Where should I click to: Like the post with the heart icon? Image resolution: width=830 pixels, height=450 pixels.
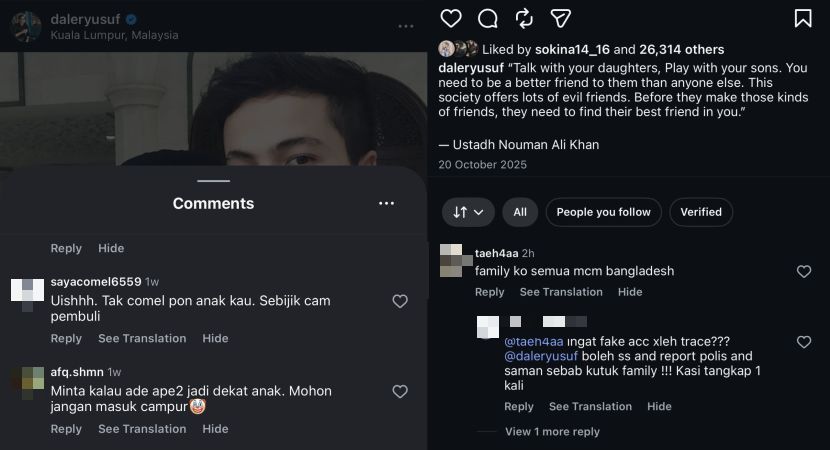coord(451,18)
